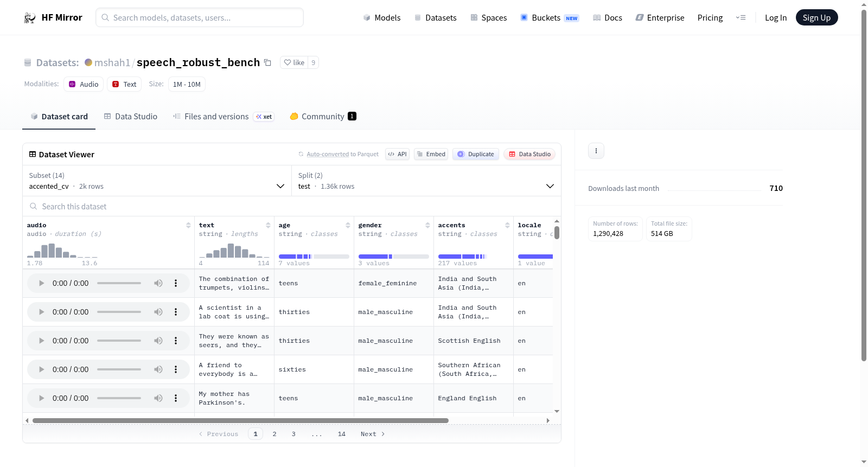Click the Text modality tag
868x467 pixels.
[x=124, y=84]
